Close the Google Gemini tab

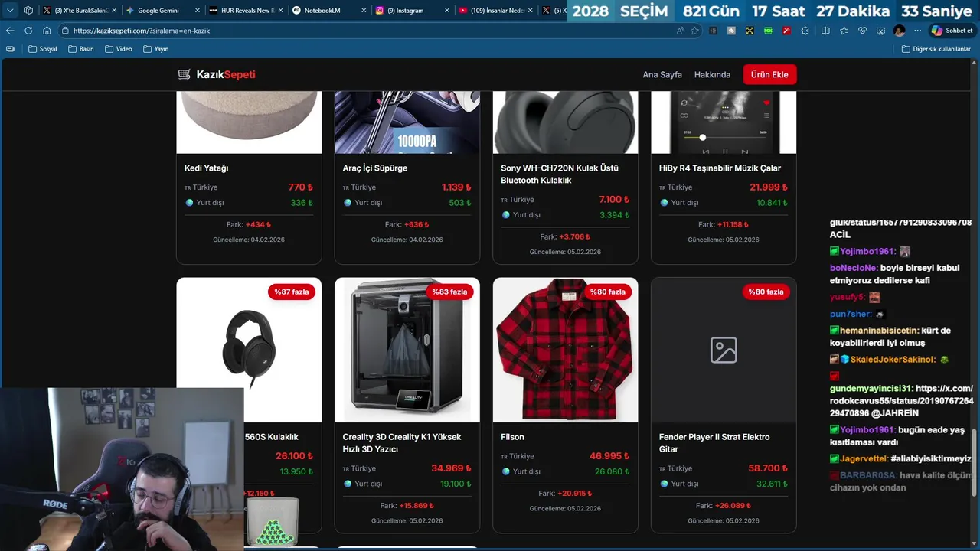coord(197,11)
